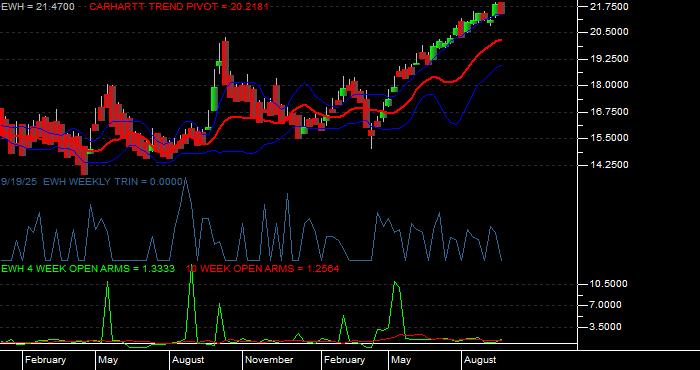Viewport: 700px width, 370px height.
Task: Click the 15.5000 price axis value
Action: [x=610, y=138]
